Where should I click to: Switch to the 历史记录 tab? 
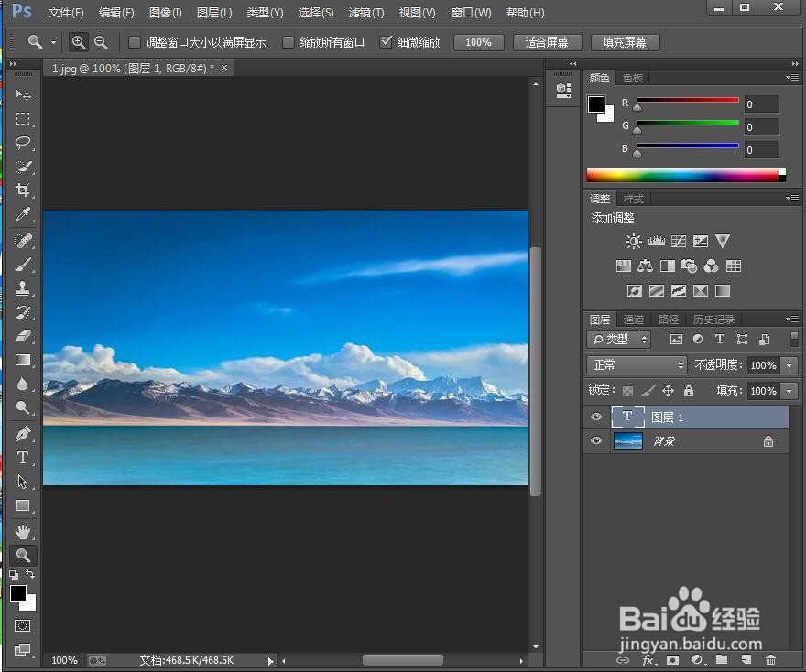[713, 320]
